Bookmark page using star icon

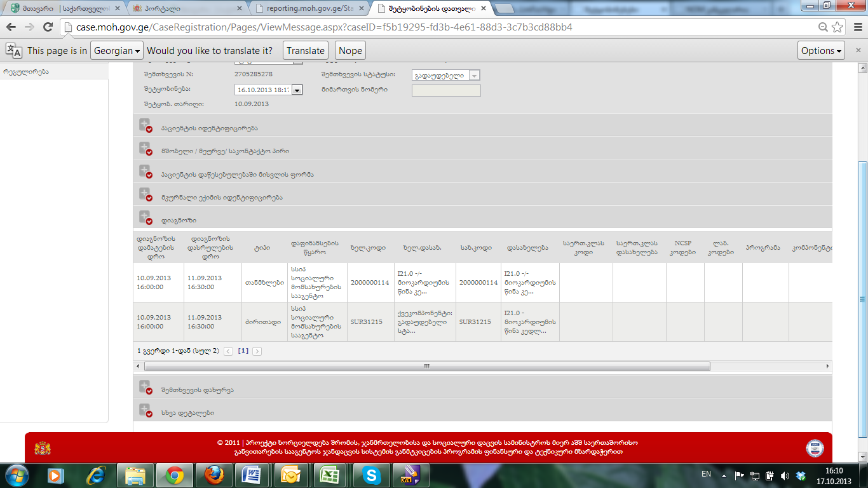(x=837, y=27)
